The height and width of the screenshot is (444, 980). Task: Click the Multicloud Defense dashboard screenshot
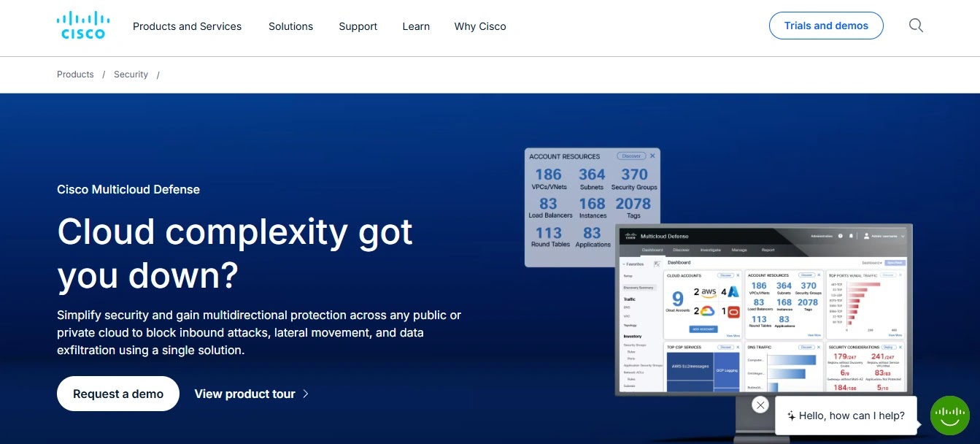(x=764, y=310)
